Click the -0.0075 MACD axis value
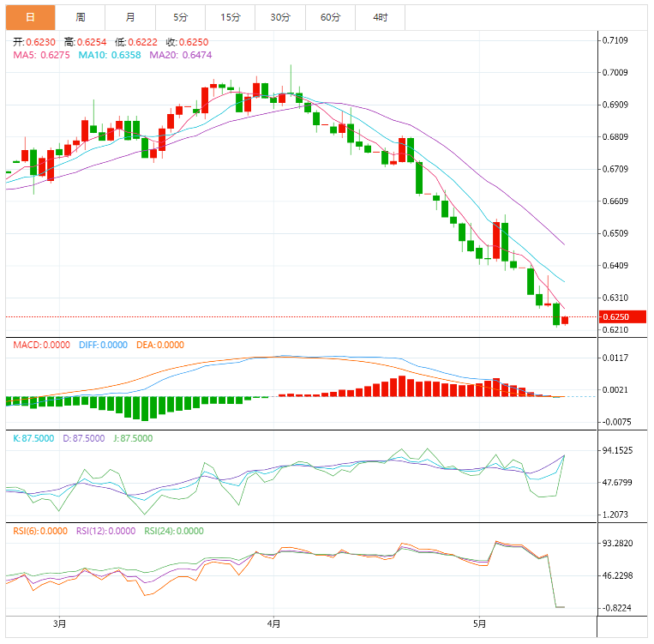Image resolution: width=654 pixels, height=644 pixels. [x=616, y=422]
